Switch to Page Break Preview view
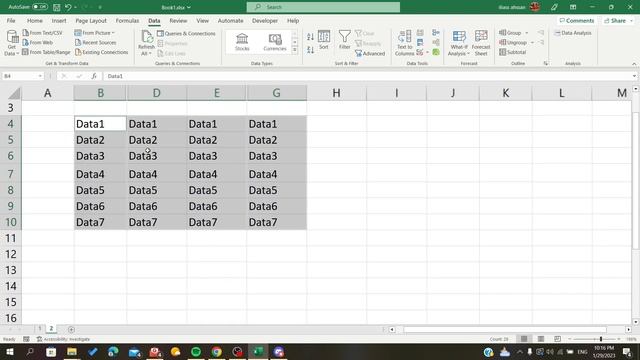640x360 pixels. tap(557, 339)
